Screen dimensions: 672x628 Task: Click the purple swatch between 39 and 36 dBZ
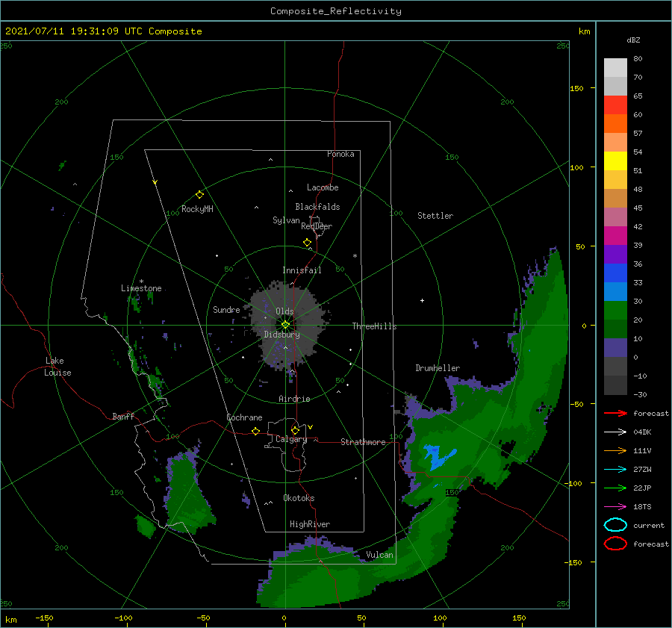pyautogui.click(x=615, y=255)
